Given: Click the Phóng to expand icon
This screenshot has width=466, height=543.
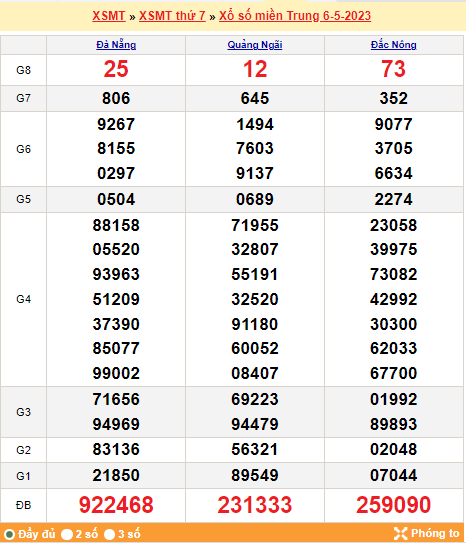Looking at the screenshot, I should (400, 533).
